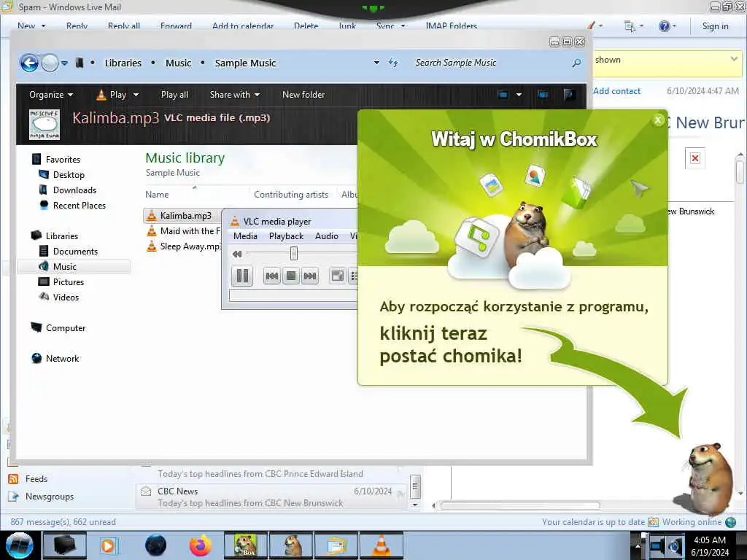
Task: Refresh the Sample Music folder view
Action: (393, 63)
